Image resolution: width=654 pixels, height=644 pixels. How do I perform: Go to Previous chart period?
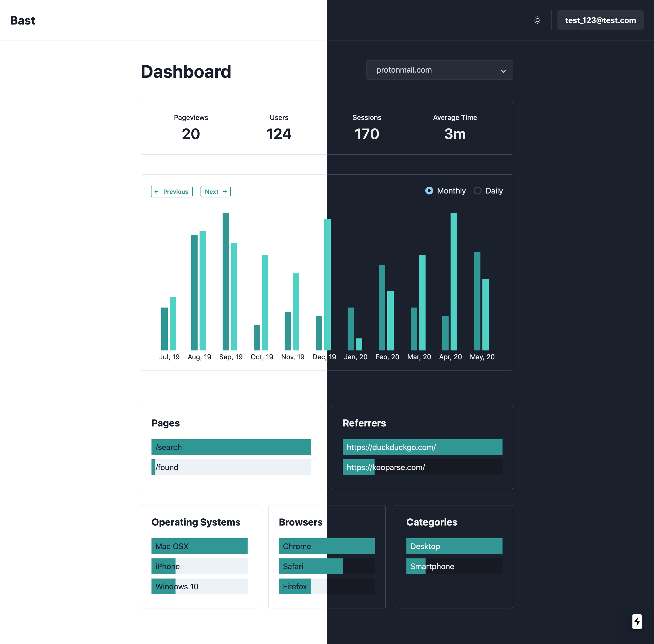172,192
